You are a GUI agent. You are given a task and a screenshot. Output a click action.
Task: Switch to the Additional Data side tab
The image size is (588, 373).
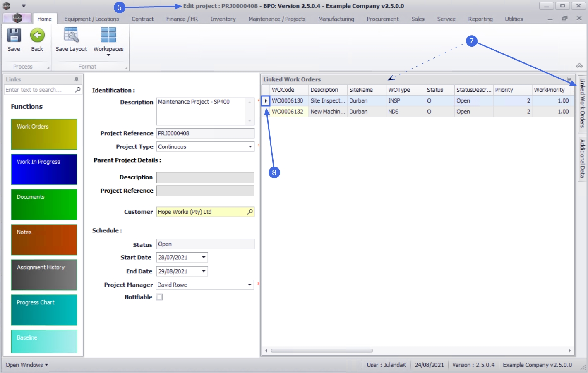click(x=582, y=158)
